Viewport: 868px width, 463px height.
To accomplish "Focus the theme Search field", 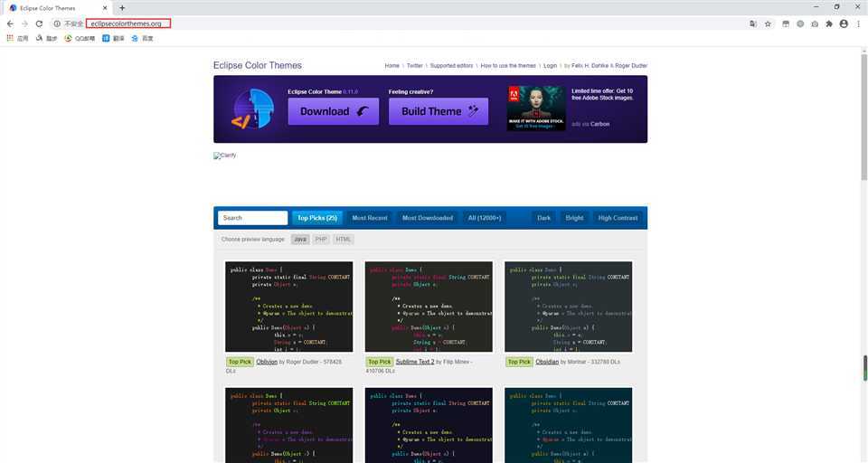I will [x=252, y=218].
